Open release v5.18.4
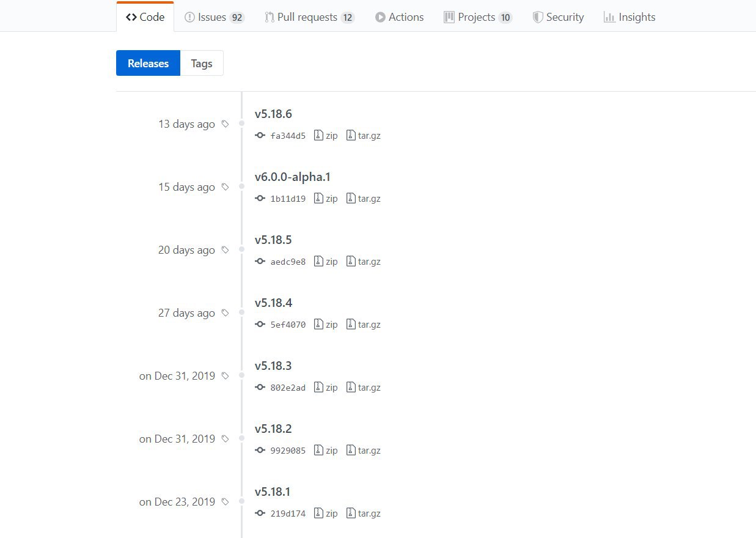 tap(273, 303)
